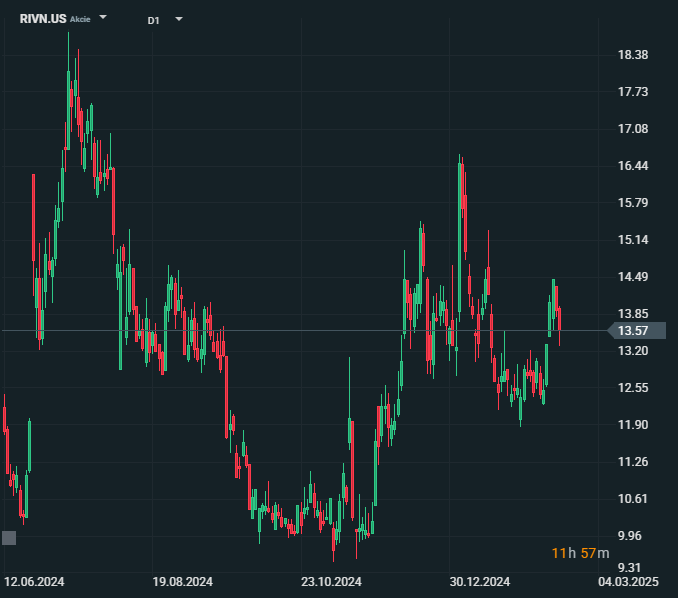Click the grey square at the chart's left edge
Image resolution: width=678 pixels, height=598 pixels.
pyautogui.click(x=9, y=538)
